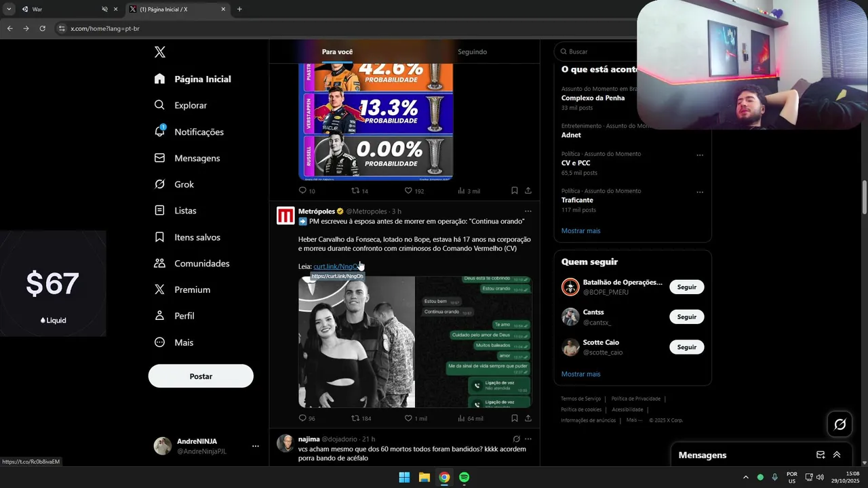
Task: Open account menu dots beside AndreNINJA
Action: coord(256,446)
